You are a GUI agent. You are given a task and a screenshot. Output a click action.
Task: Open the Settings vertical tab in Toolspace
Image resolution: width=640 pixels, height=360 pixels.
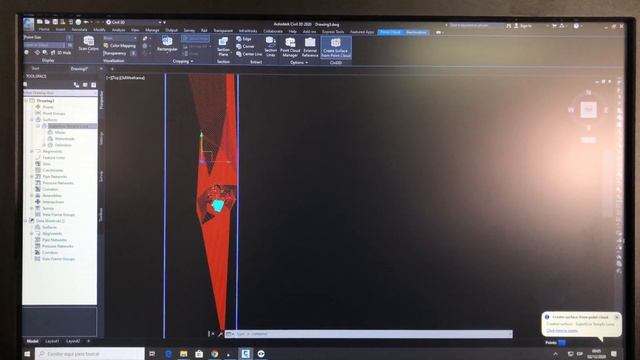point(102,138)
